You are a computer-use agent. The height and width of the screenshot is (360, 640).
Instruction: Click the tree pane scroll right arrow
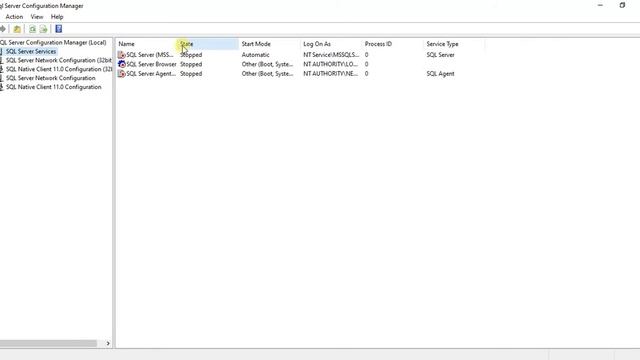tap(108, 343)
